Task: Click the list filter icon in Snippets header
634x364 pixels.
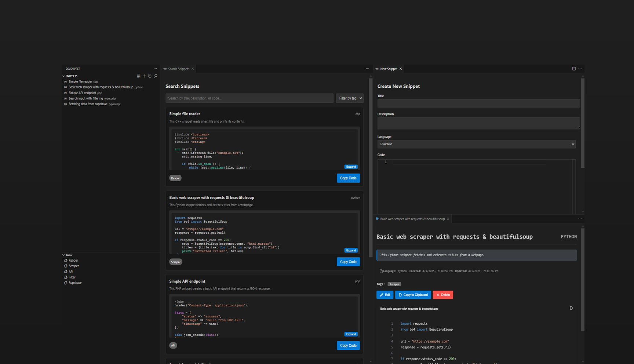Action: tap(139, 76)
